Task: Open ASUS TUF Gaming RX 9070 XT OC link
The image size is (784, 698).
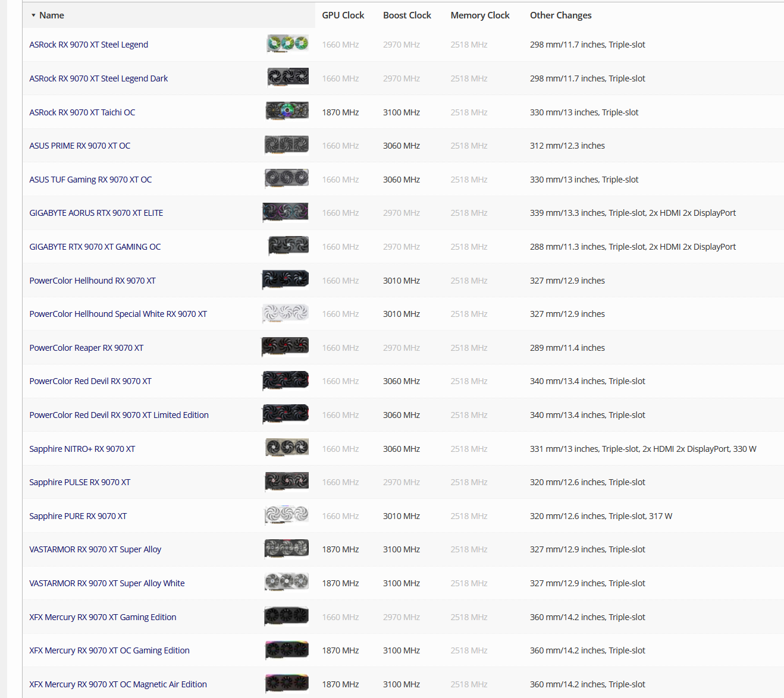Action: (90, 180)
